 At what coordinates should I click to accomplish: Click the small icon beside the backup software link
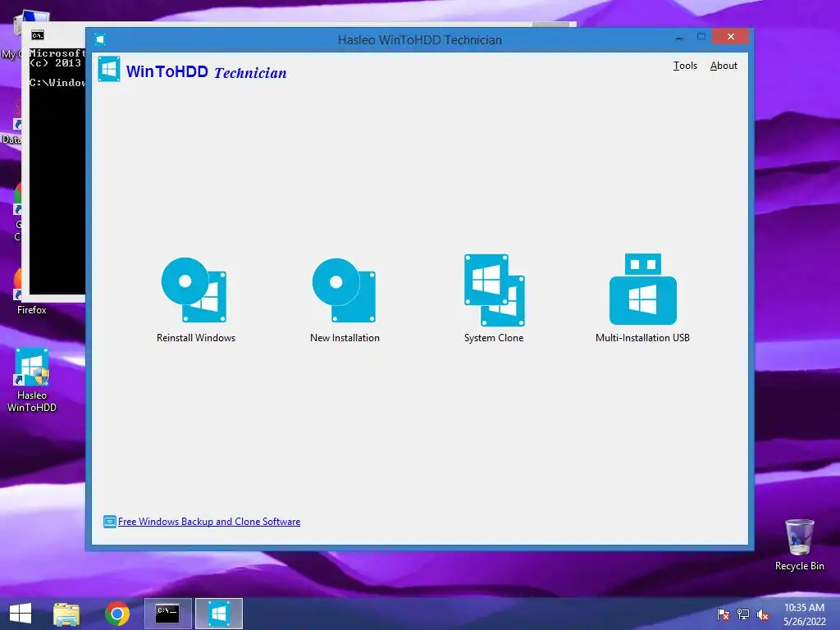pyautogui.click(x=109, y=521)
